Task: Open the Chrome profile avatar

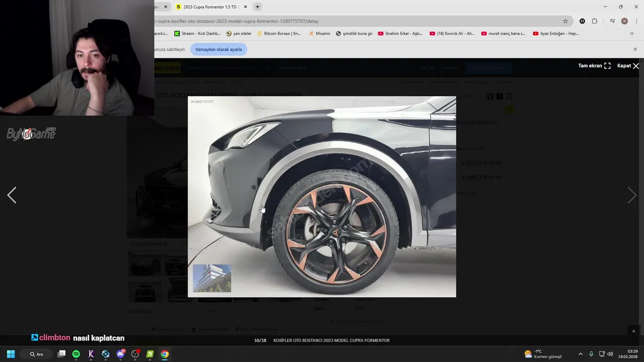Action: click(624, 21)
